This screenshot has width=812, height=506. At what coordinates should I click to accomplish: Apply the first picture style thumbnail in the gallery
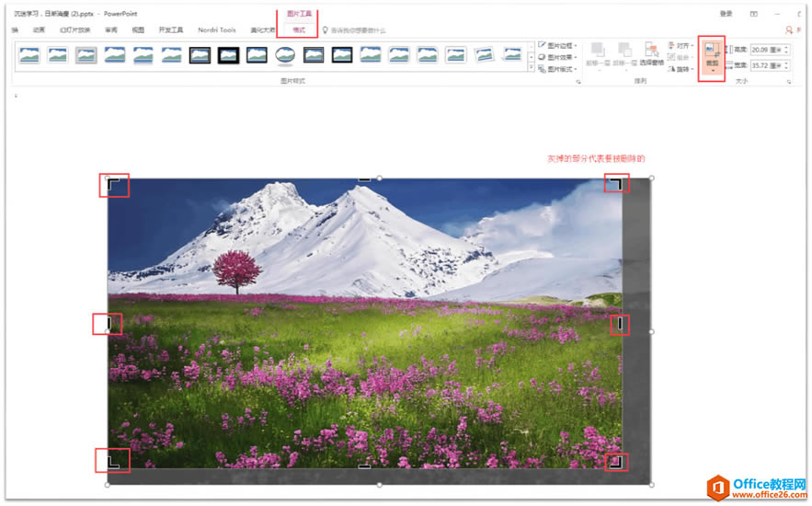click(29, 55)
